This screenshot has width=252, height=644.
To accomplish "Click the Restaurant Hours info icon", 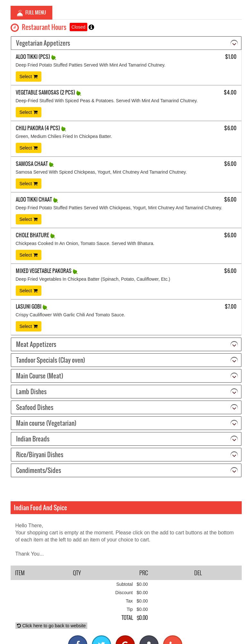I will [91, 27].
